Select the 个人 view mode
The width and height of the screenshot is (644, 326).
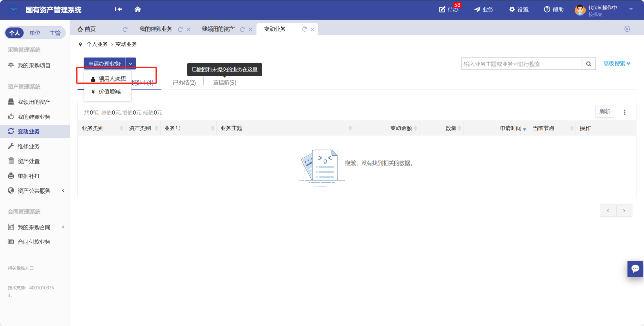(x=14, y=33)
